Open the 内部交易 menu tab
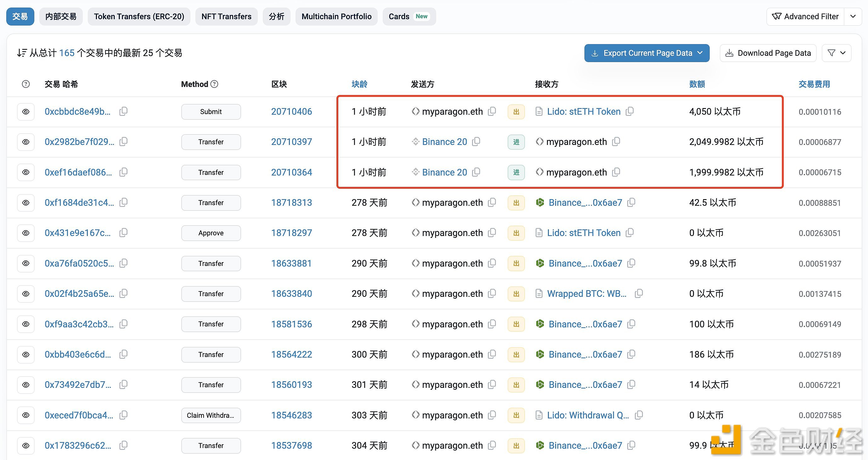The image size is (868, 460). tap(61, 16)
